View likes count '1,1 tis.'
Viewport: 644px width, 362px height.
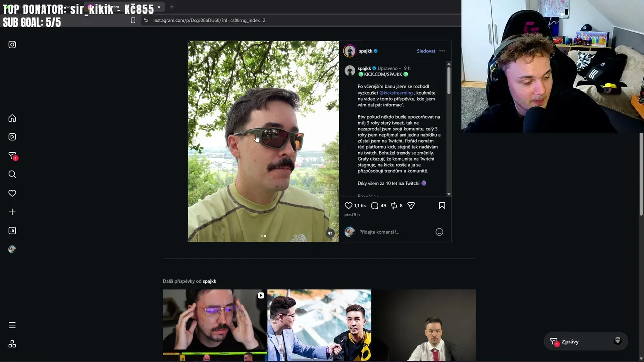pyautogui.click(x=360, y=205)
